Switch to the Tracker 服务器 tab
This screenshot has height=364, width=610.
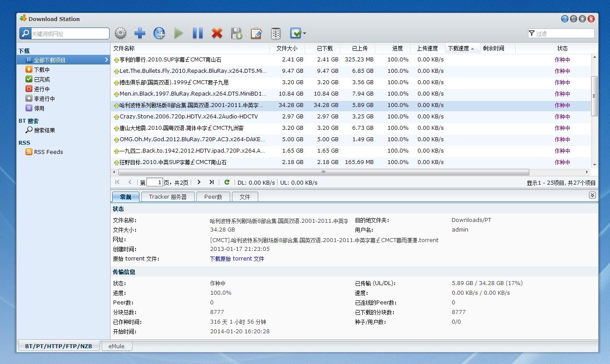(x=168, y=196)
